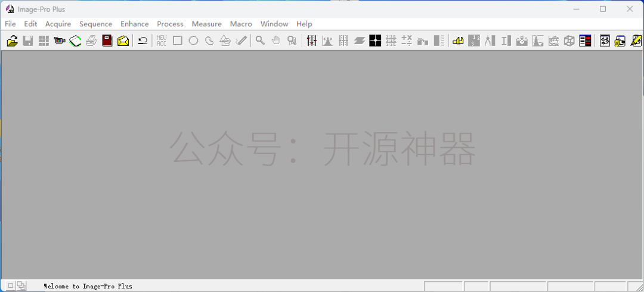Click the stacked layers background icon
The image size is (644, 292).
click(x=360, y=41)
